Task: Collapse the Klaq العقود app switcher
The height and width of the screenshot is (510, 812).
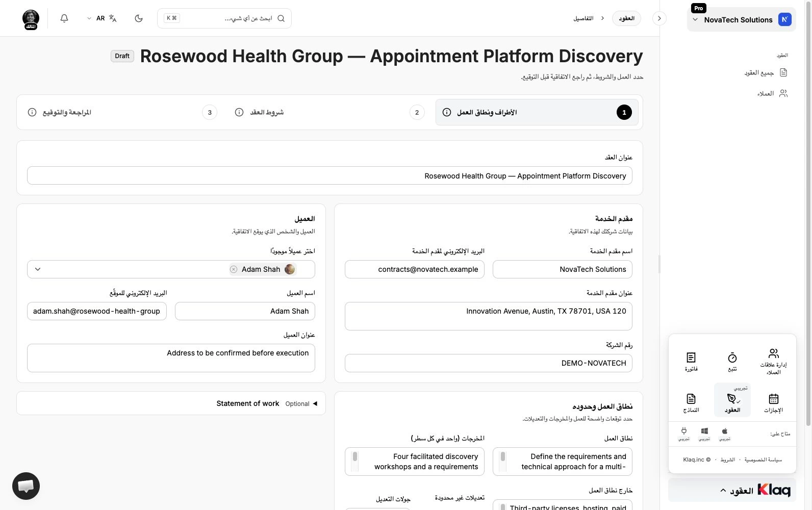Action: point(732,490)
